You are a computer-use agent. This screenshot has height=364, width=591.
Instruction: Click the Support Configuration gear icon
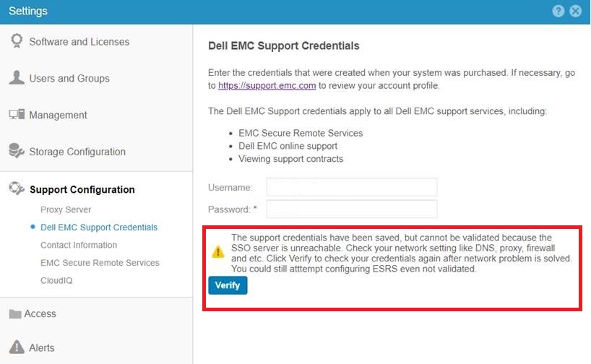click(x=17, y=189)
